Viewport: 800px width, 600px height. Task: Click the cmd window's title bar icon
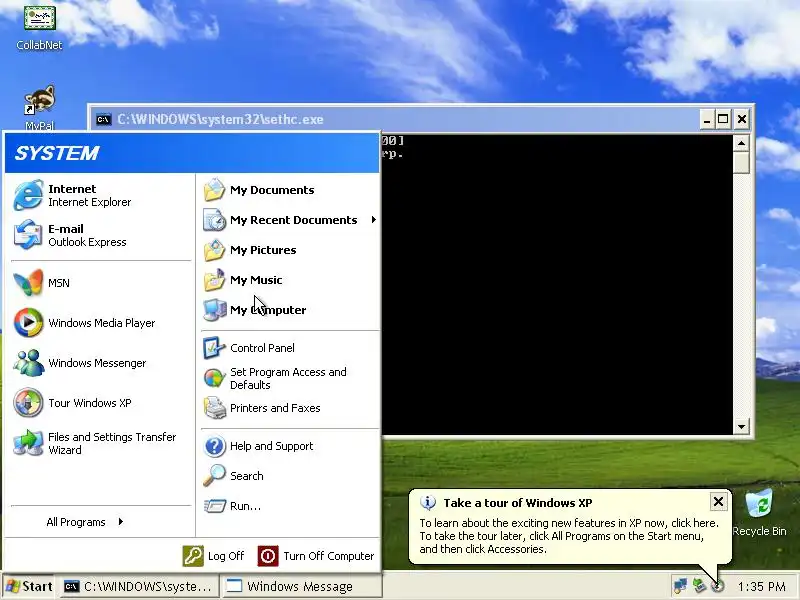click(104, 119)
